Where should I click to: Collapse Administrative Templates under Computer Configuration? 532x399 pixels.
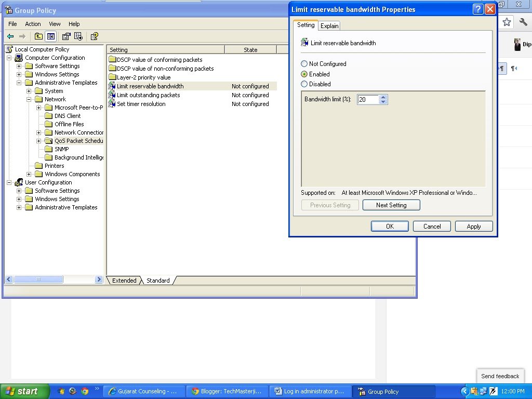coord(19,83)
